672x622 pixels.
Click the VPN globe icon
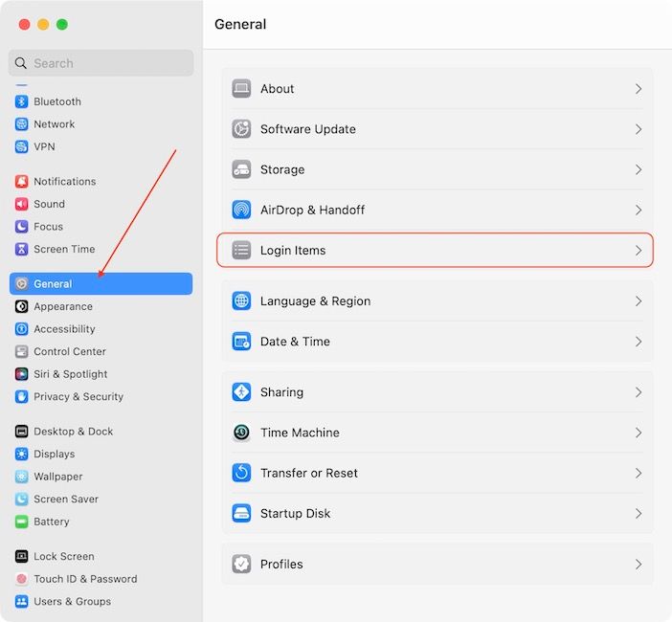pyautogui.click(x=22, y=146)
